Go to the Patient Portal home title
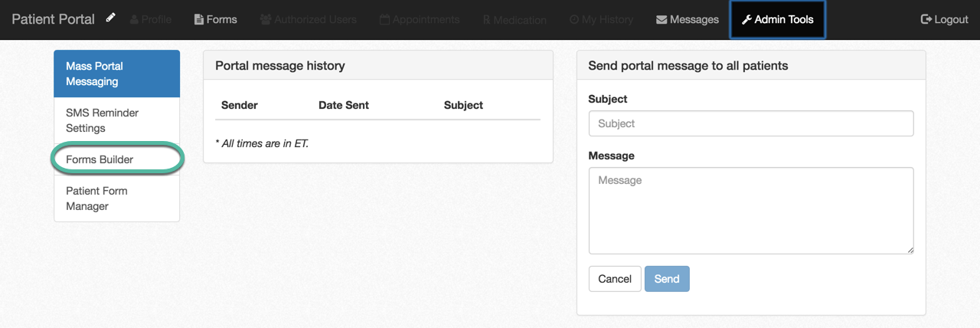Image resolution: width=980 pixels, height=328 pixels. click(53, 19)
